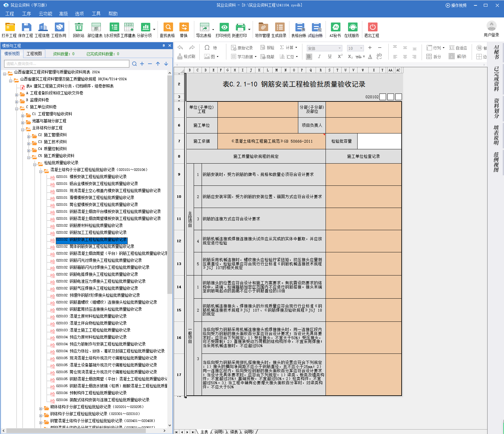Click 格式刷 format painter button
504x434 pixels.
pos(186,56)
